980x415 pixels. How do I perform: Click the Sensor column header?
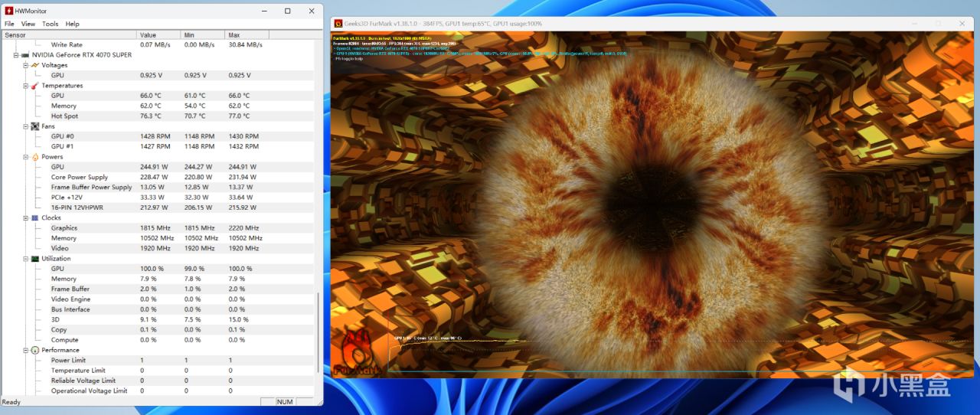point(69,34)
